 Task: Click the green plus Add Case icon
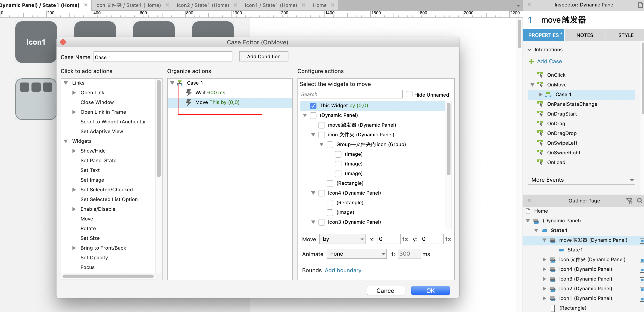click(x=531, y=62)
